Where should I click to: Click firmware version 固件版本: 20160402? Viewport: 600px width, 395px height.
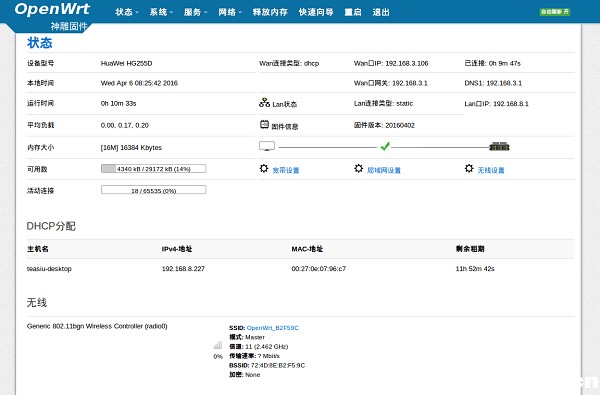coord(384,126)
